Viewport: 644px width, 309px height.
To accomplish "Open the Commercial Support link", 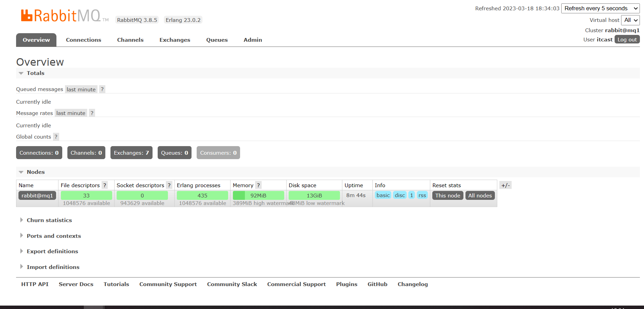I will pyautogui.click(x=297, y=284).
